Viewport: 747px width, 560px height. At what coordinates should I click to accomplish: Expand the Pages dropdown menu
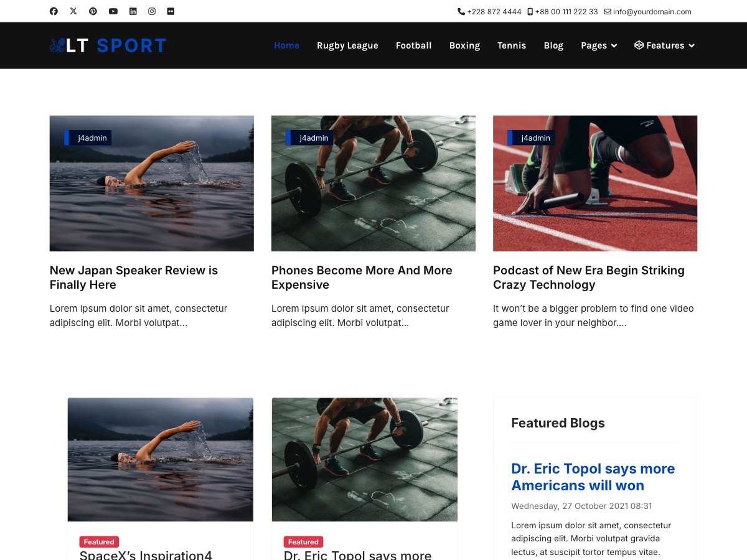pos(599,45)
